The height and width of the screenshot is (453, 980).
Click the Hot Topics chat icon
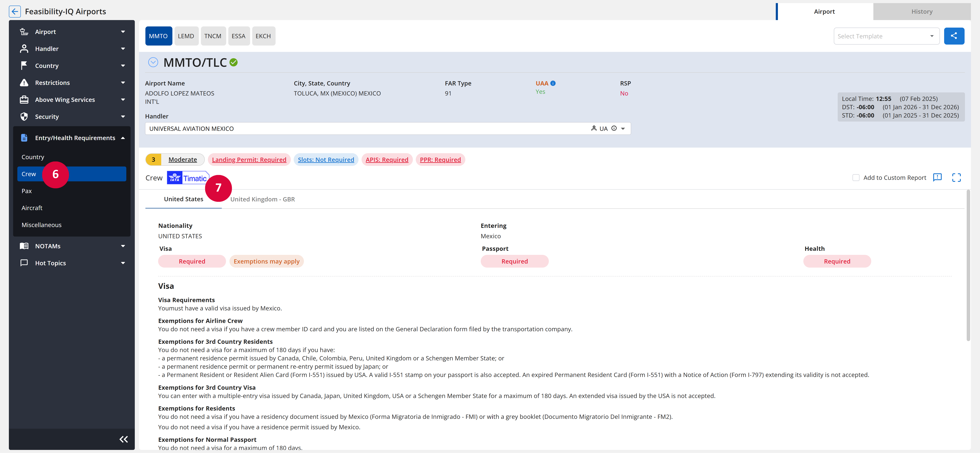[x=24, y=263]
